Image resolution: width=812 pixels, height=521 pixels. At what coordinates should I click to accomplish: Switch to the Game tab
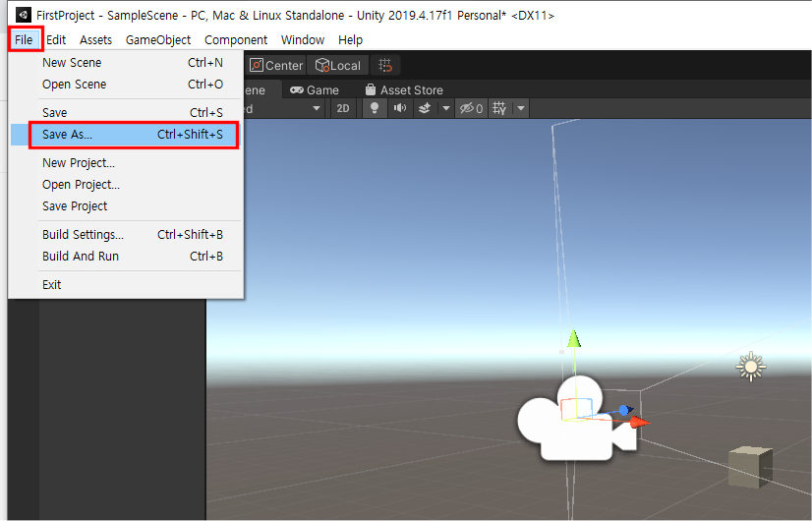[x=315, y=90]
